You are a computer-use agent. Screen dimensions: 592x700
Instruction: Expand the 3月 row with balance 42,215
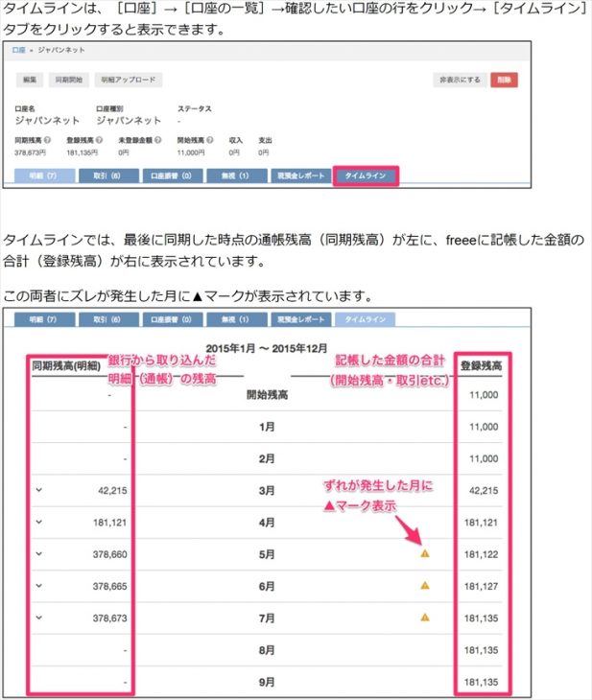pyautogui.click(x=39, y=489)
